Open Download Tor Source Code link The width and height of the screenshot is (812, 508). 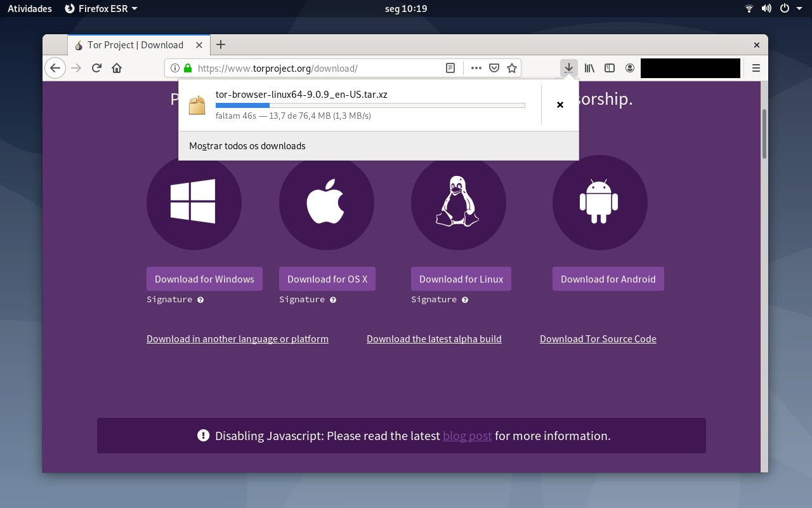click(598, 339)
